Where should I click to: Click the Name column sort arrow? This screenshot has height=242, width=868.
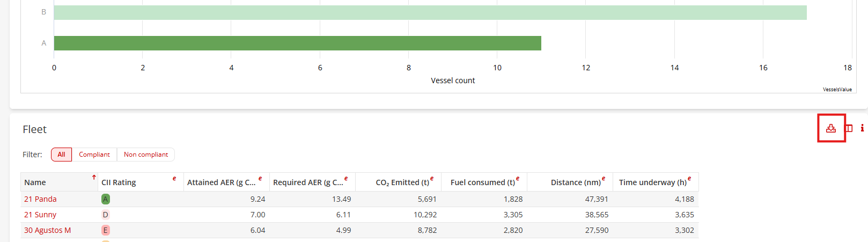[x=94, y=178]
